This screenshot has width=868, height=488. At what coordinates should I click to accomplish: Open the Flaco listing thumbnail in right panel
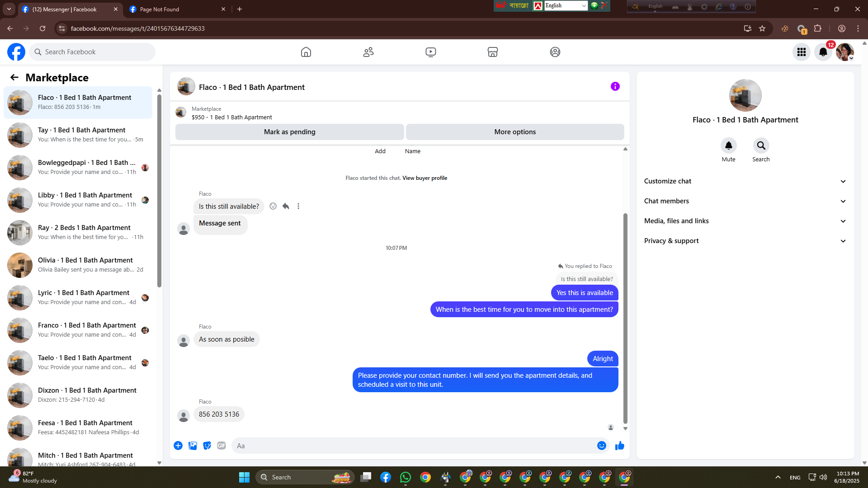[x=745, y=95]
